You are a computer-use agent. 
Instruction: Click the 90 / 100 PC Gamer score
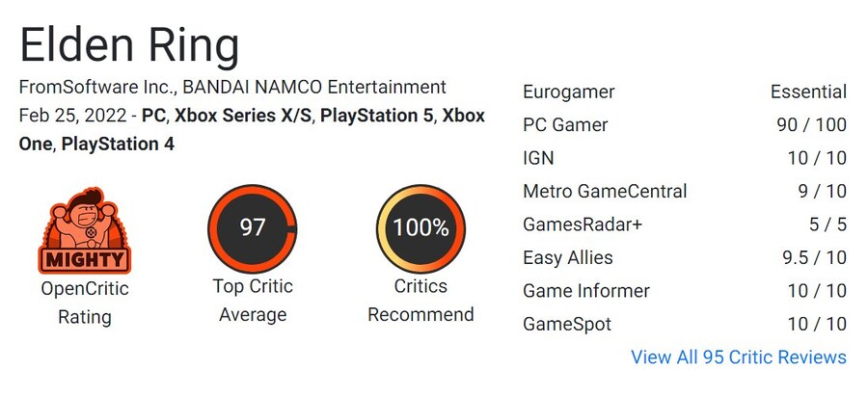[811, 124]
